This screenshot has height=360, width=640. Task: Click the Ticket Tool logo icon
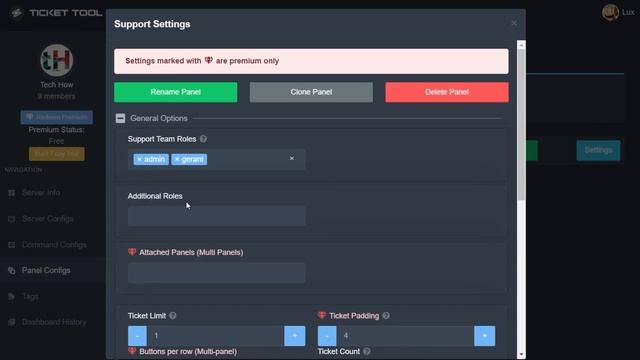click(16, 13)
